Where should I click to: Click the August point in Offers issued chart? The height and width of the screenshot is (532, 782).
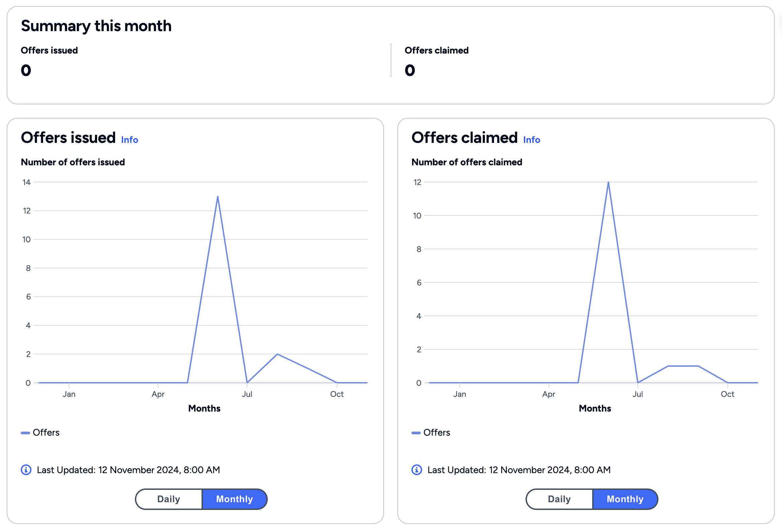pos(277,354)
